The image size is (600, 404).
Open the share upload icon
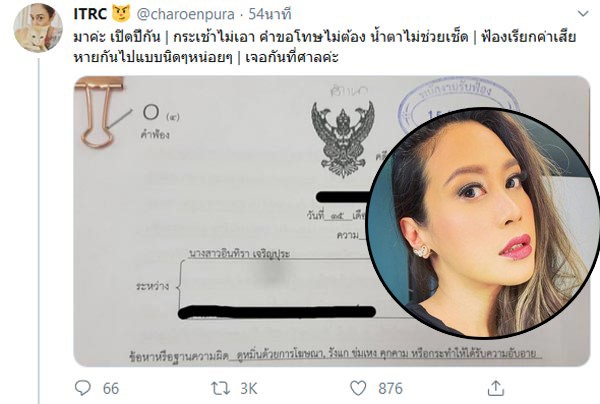click(x=496, y=388)
